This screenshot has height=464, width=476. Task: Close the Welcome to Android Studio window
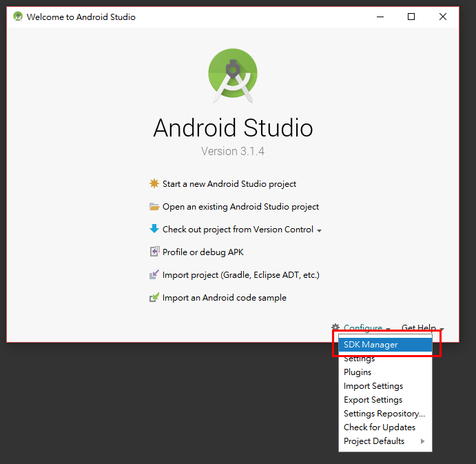[x=443, y=17]
